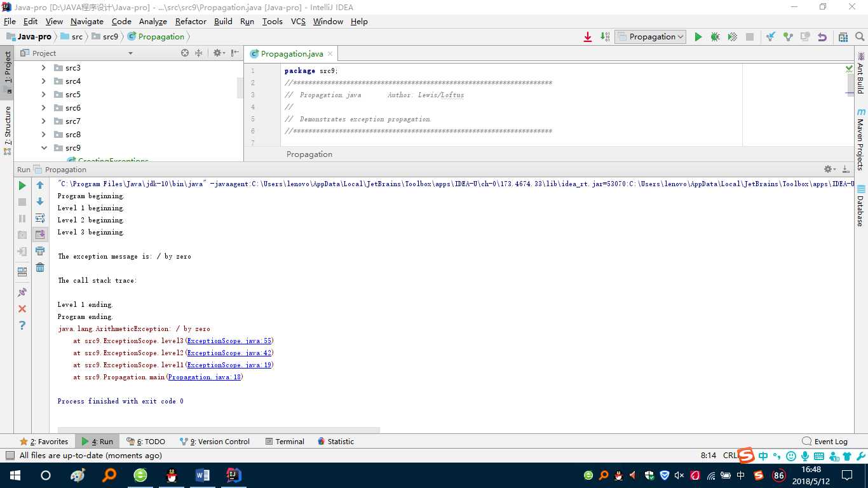Viewport: 868px width, 488px height.
Task: Click the Commit changes VCS icon
Action: 788,37
